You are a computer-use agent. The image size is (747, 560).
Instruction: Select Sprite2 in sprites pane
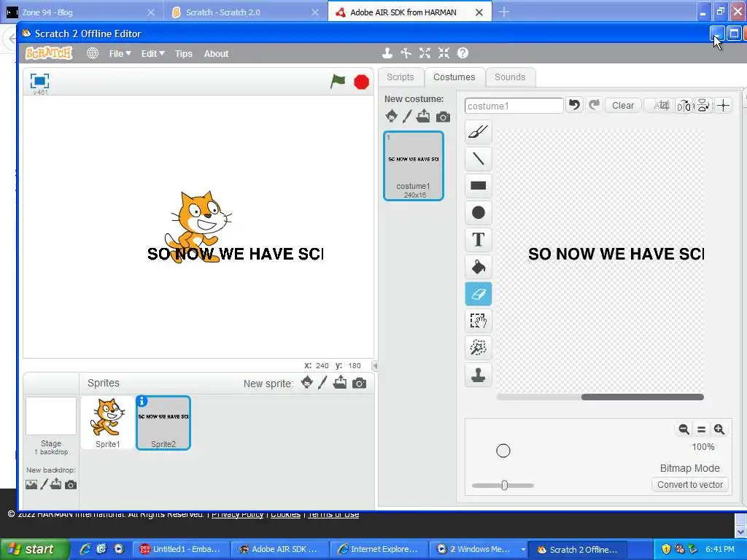(x=163, y=423)
